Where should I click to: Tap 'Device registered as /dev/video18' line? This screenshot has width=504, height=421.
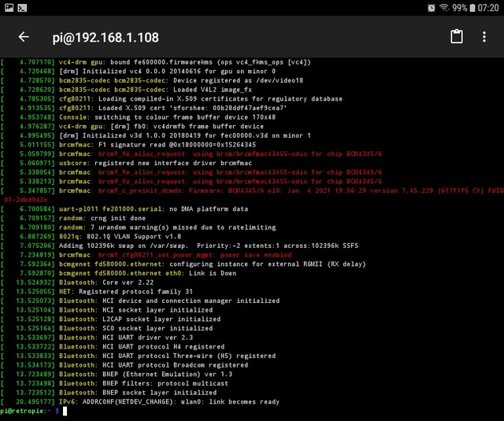click(x=152, y=80)
